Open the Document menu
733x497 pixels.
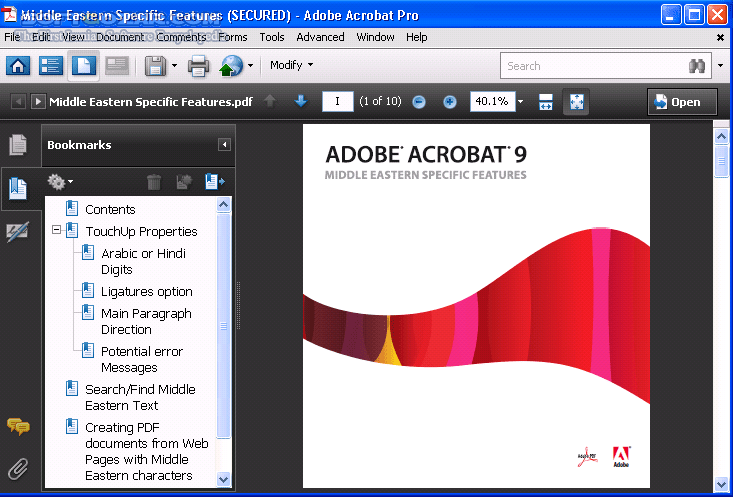click(x=120, y=36)
